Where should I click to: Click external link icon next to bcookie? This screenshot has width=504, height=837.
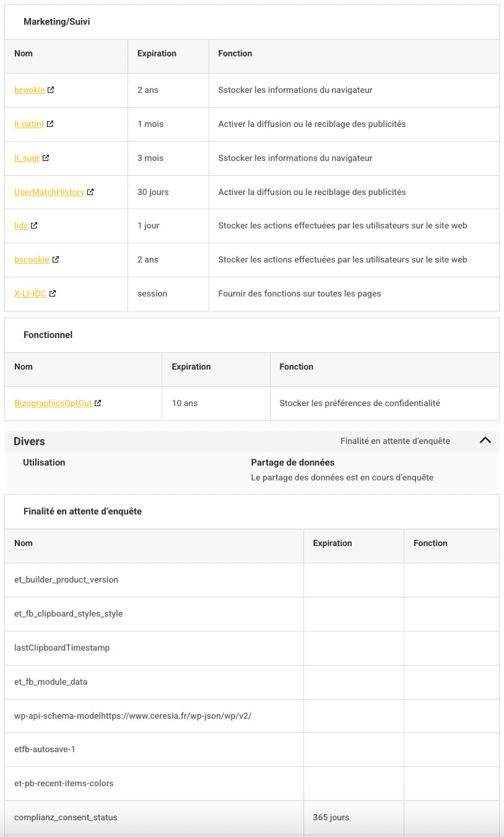click(51, 90)
